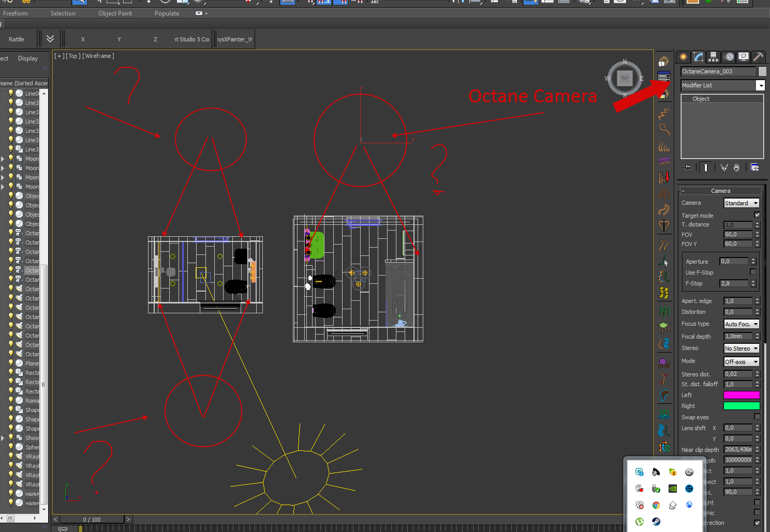Screen dimensions: 770x532
Task: Enable the Swap eyes checkbox
Action: click(757, 417)
